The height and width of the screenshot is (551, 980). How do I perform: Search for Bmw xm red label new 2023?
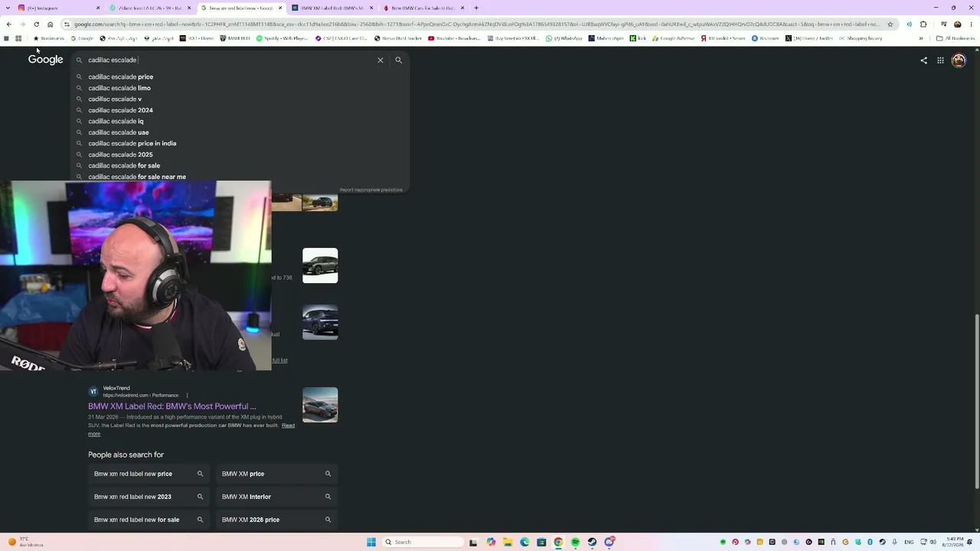tap(149, 497)
